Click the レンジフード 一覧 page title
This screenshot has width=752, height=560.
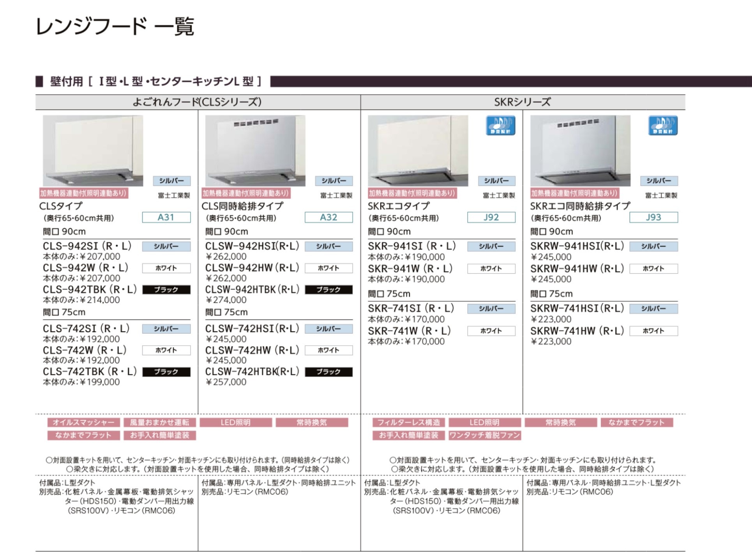[x=115, y=26]
